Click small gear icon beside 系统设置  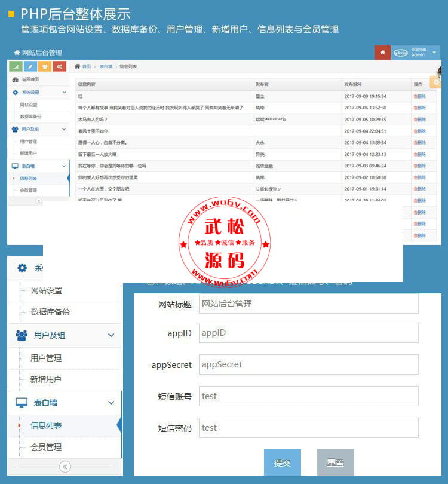coord(15,92)
